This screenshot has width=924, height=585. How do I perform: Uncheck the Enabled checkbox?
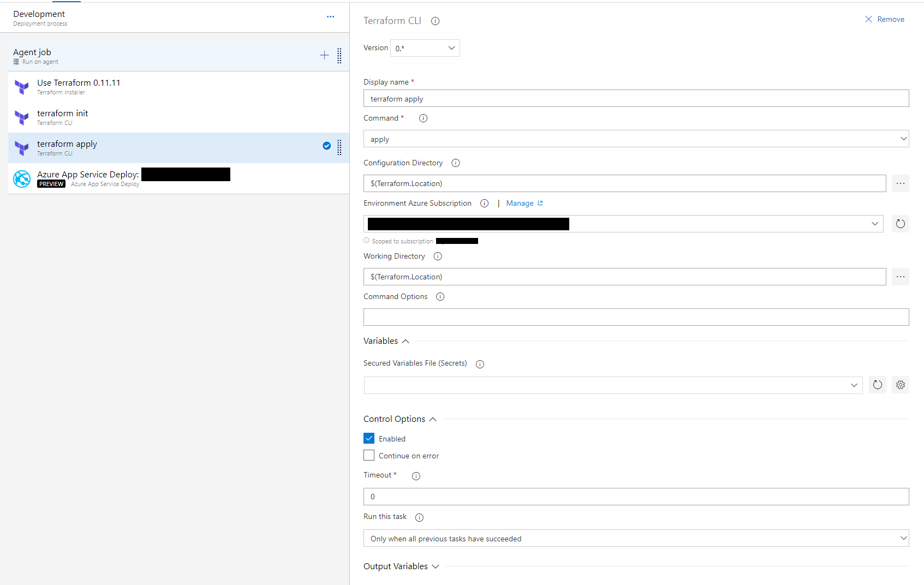click(369, 438)
